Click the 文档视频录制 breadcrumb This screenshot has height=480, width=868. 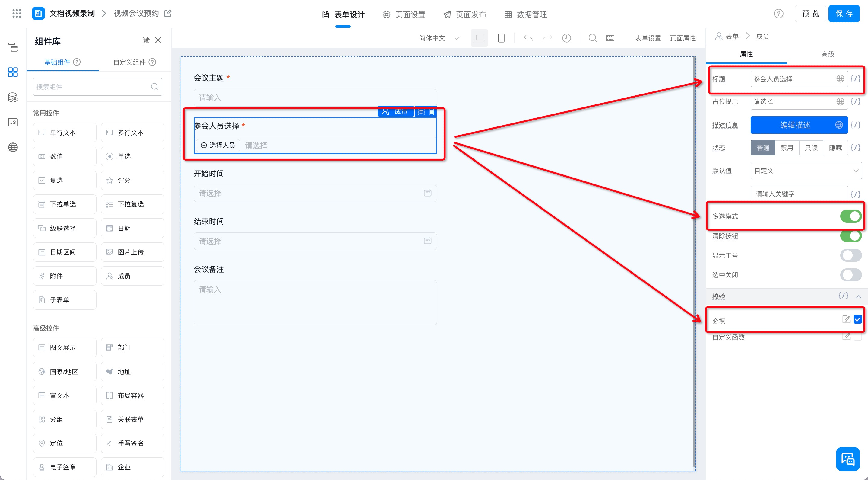pyautogui.click(x=72, y=14)
